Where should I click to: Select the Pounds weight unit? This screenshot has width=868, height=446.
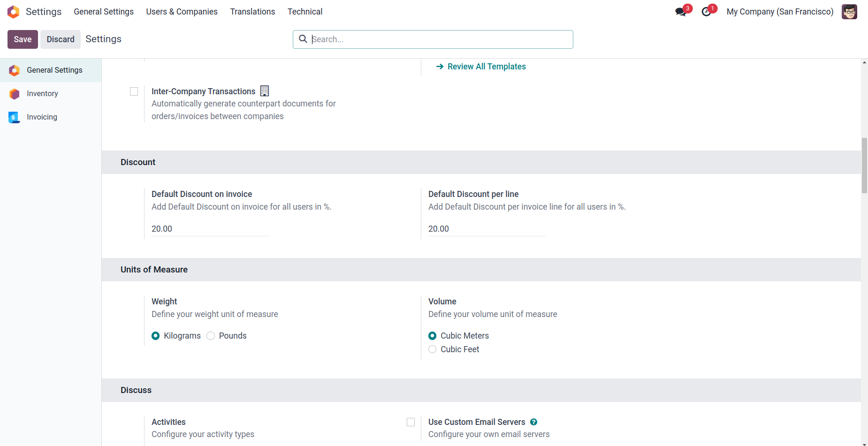coord(211,336)
